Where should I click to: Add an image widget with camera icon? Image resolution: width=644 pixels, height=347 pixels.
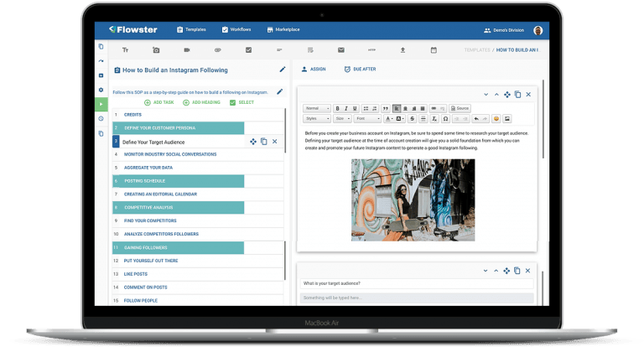156,50
